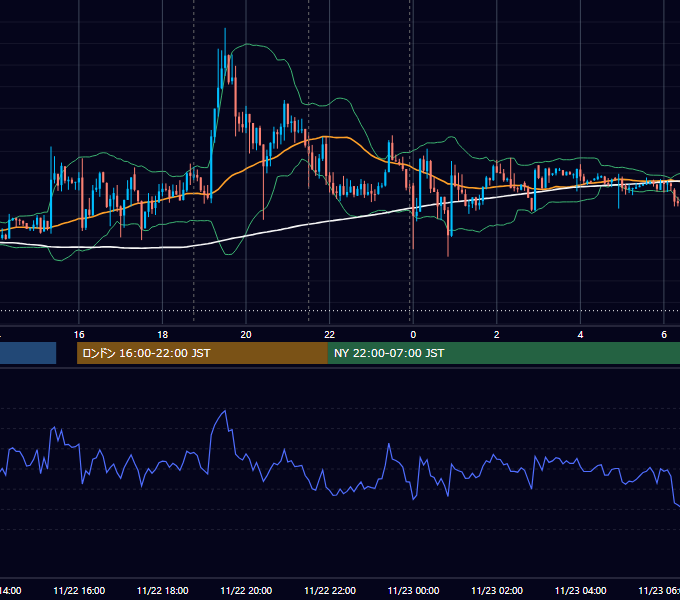Click the '11/22 20:00' date label
The image size is (680, 600).
[246, 590]
